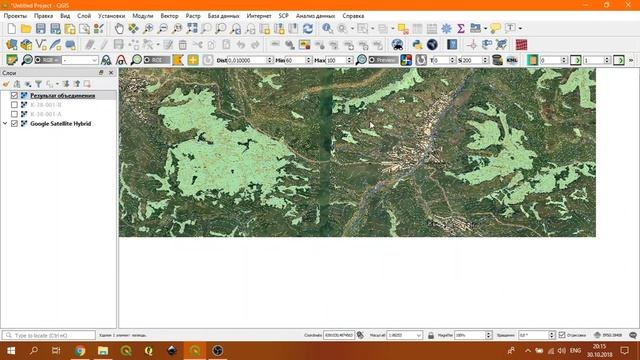This screenshot has height=360, width=640.
Task: Step the Min value spinner
Action: pyautogui.click(x=309, y=60)
